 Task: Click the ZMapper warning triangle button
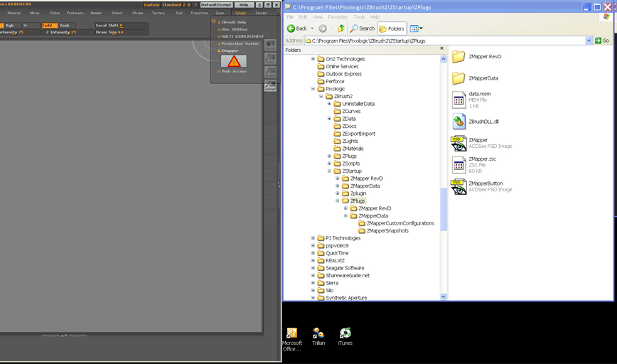click(234, 61)
